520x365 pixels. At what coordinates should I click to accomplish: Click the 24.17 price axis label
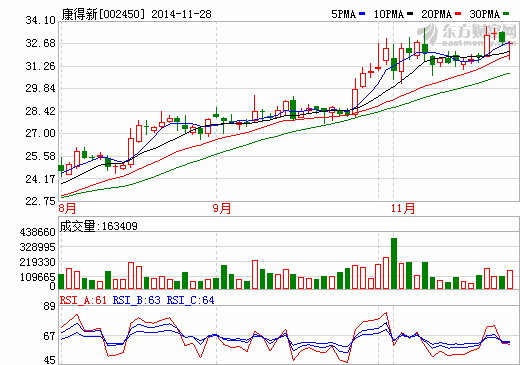pyautogui.click(x=40, y=179)
